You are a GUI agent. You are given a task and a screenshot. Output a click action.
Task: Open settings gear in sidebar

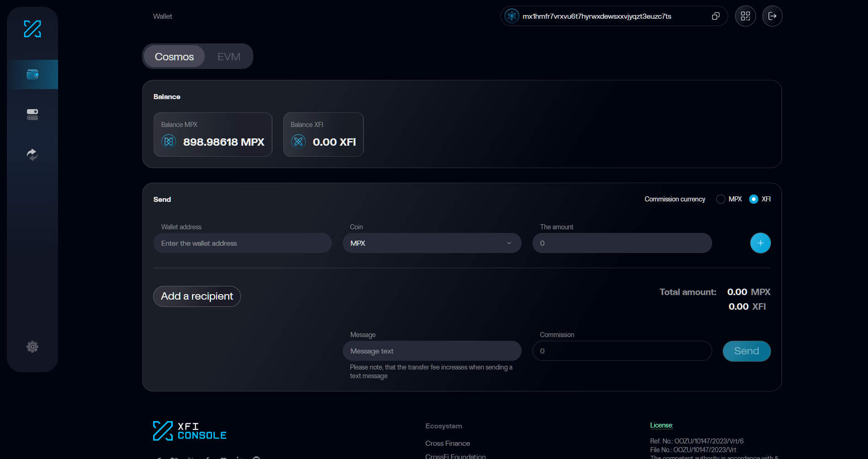pyautogui.click(x=32, y=347)
